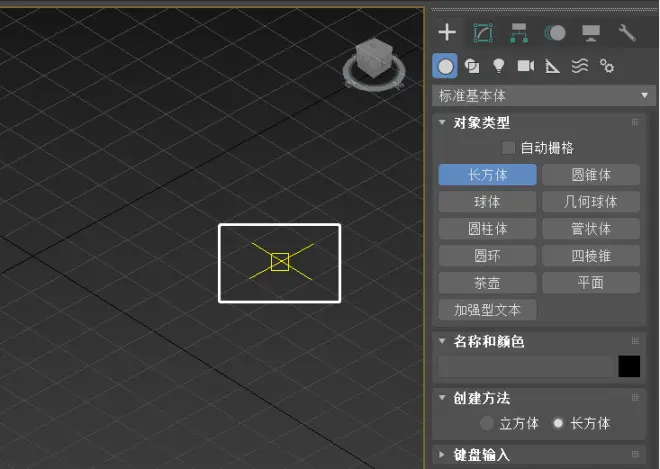The width and height of the screenshot is (660, 469).
Task: Click the 圆柱体 button
Action: 487,229
